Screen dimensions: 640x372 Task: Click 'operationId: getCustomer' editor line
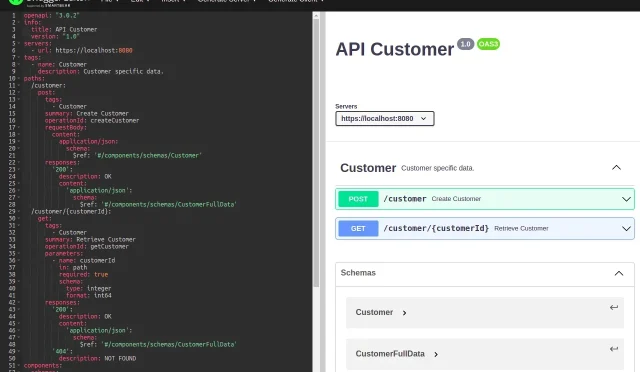tap(87, 247)
